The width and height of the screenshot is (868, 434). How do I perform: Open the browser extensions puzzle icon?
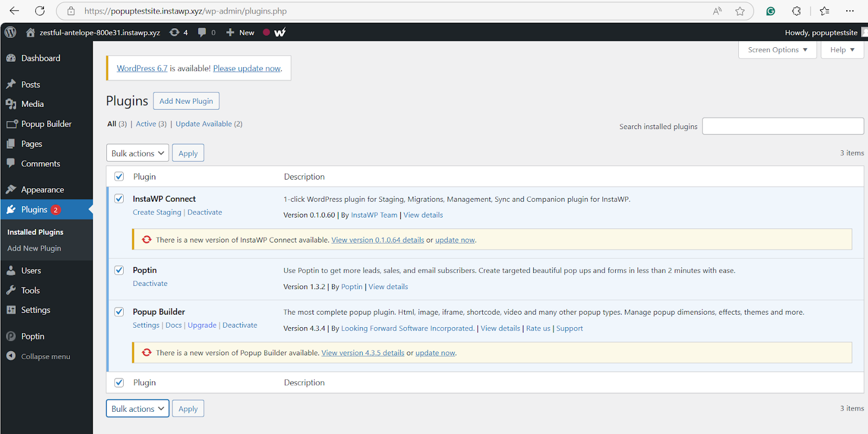click(x=796, y=11)
